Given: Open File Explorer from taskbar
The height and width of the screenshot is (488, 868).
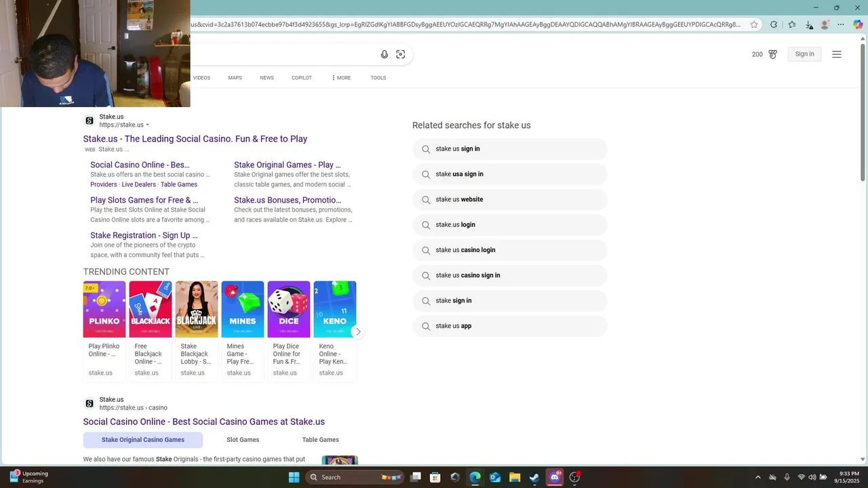Looking at the screenshot, I should [x=515, y=477].
